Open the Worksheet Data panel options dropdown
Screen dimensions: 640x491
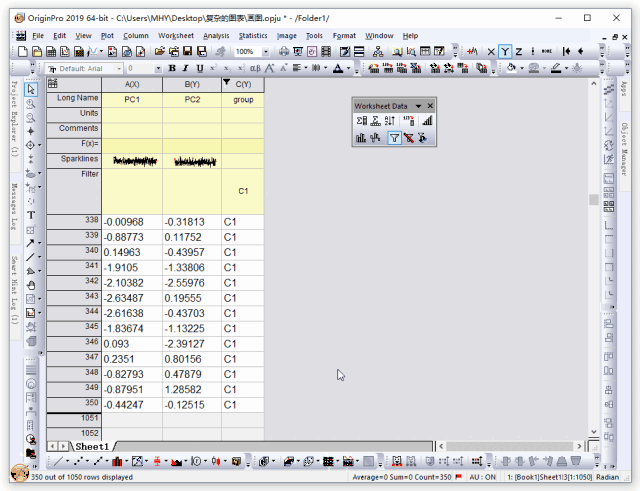coord(418,106)
